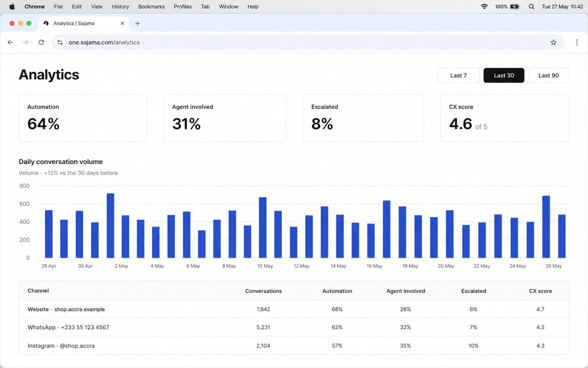Open the Tab menu
Viewport: 588px width, 368px height.
tap(205, 6)
